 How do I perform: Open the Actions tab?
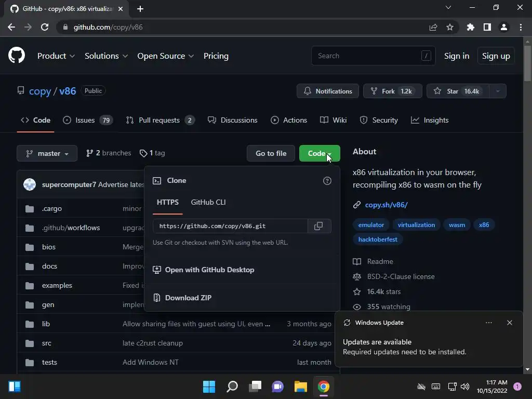pyautogui.click(x=289, y=120)
